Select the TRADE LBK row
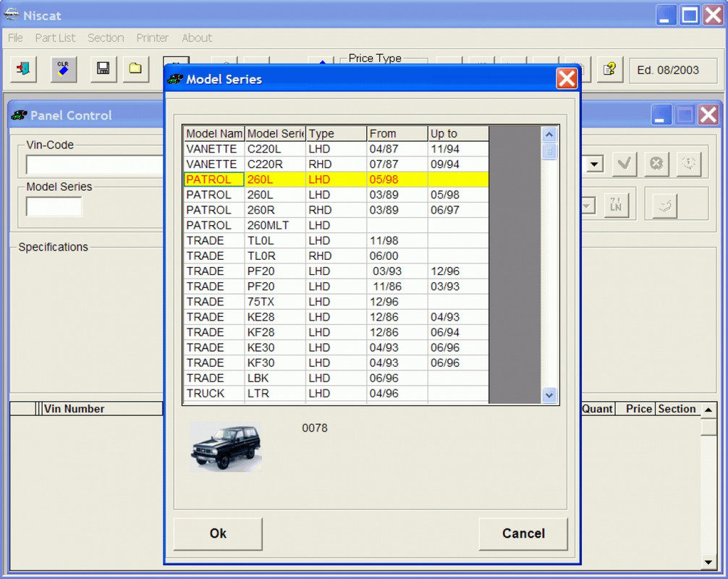The height and width of the screenshot is (579, 728). pos(337,378)
